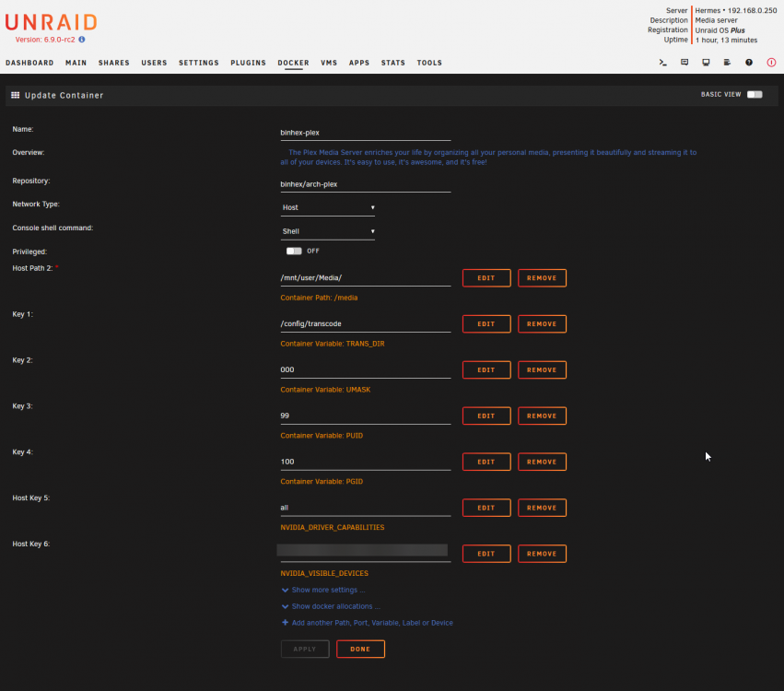Open the Apps tab
Screen dimensions: 784x691
coord(359,63)
